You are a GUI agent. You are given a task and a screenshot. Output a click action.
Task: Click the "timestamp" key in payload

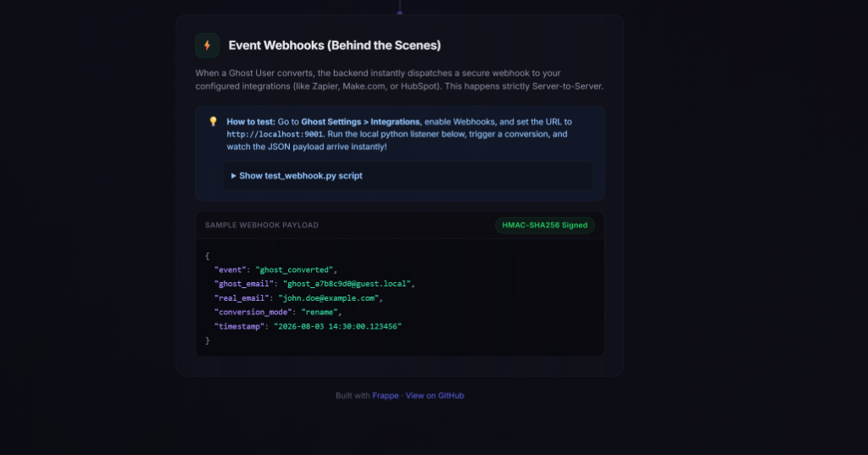pyautogui.click(x=239, y=326)
